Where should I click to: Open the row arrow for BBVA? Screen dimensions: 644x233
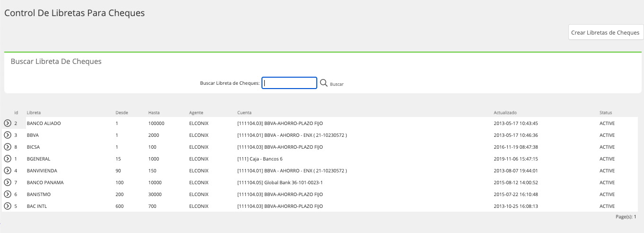point(8,135)
